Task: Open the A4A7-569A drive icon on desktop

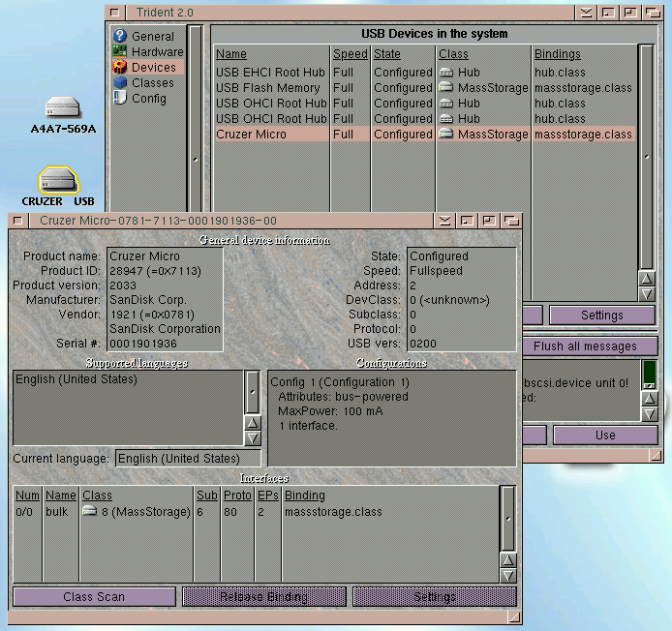Action: 63,107
